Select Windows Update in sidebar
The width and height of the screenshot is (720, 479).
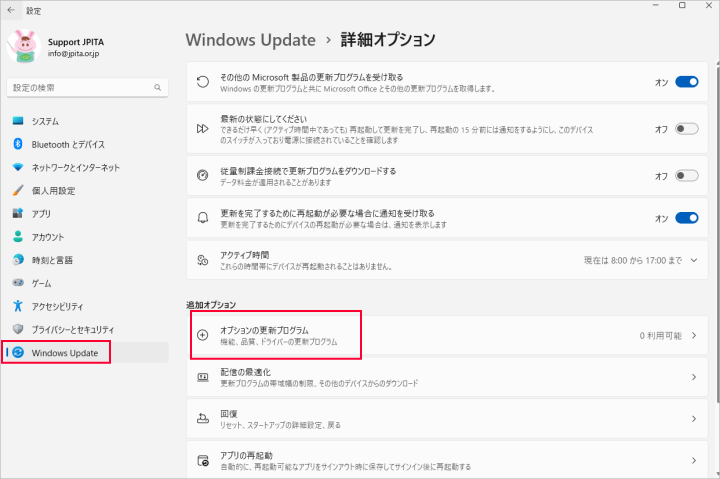click(x=87, y=353)
